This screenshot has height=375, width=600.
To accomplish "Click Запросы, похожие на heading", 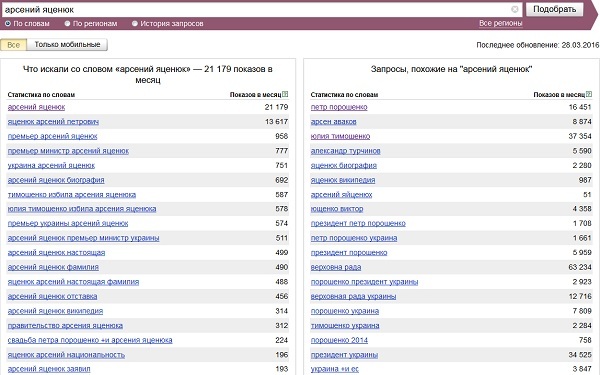I will coord(452,69).
